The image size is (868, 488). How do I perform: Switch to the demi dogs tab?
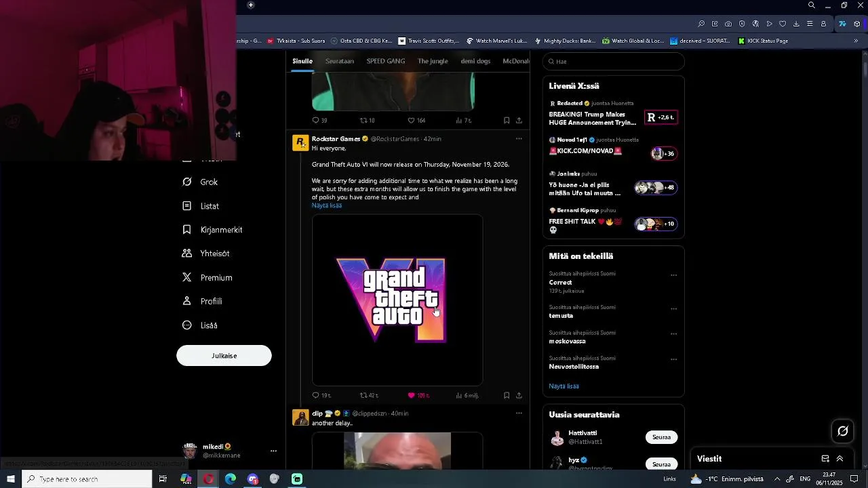click(x=475, y=61)
